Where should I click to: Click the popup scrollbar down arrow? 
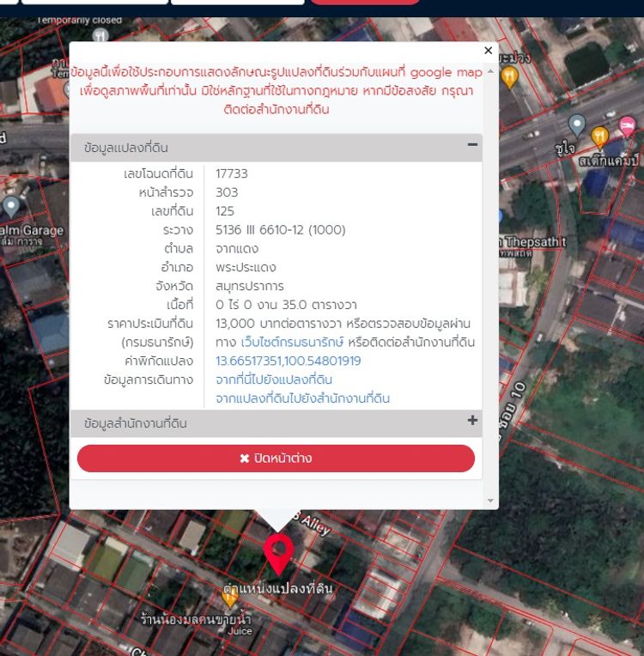(490, 501)
